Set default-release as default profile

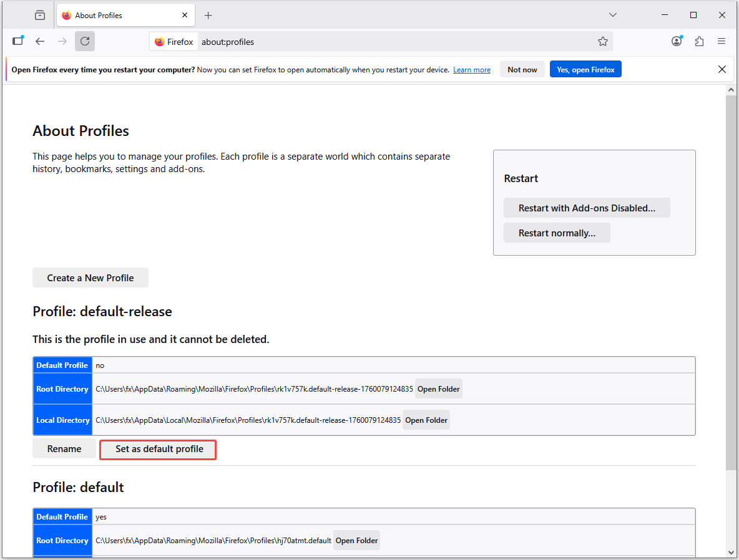pos(157,449)
